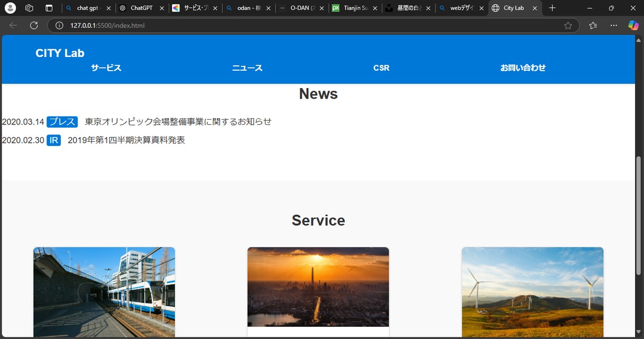
Task: Close the 昼間の白 tab
Action: click(x=428, y=8)
